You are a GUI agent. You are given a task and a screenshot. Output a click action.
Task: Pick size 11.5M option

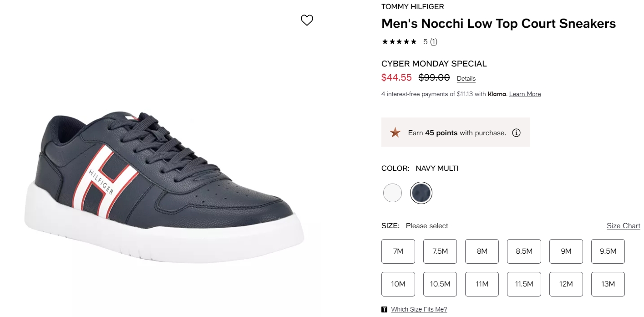[x=524, y=284]
